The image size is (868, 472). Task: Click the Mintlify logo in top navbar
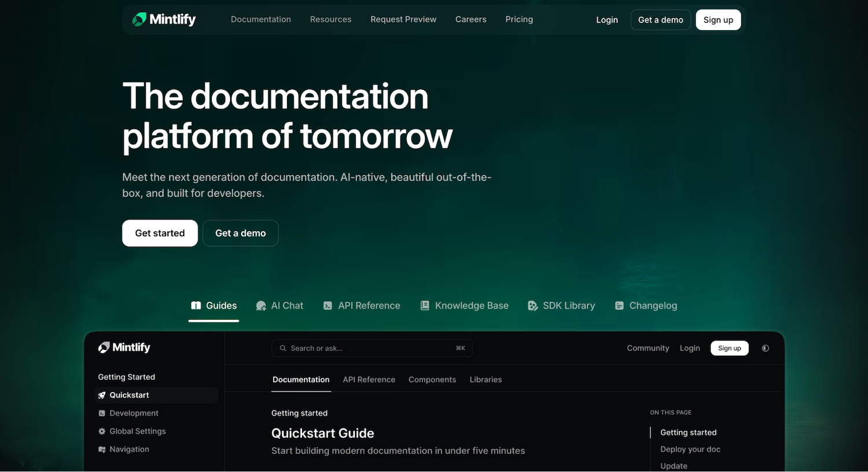[x=164, y=20]
